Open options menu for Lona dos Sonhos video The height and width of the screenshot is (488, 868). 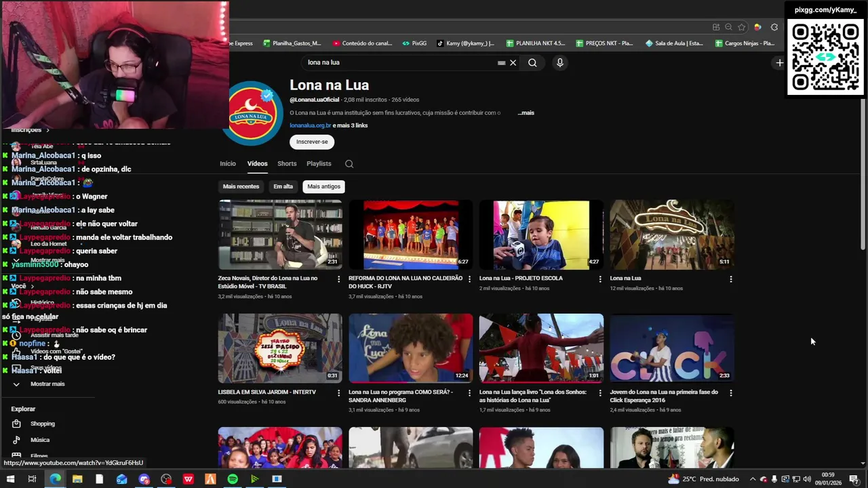600,392
